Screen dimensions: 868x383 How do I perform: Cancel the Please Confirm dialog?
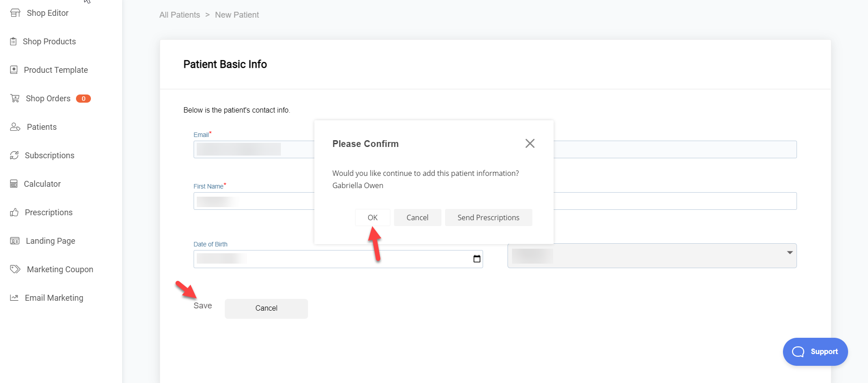(417, 218)
